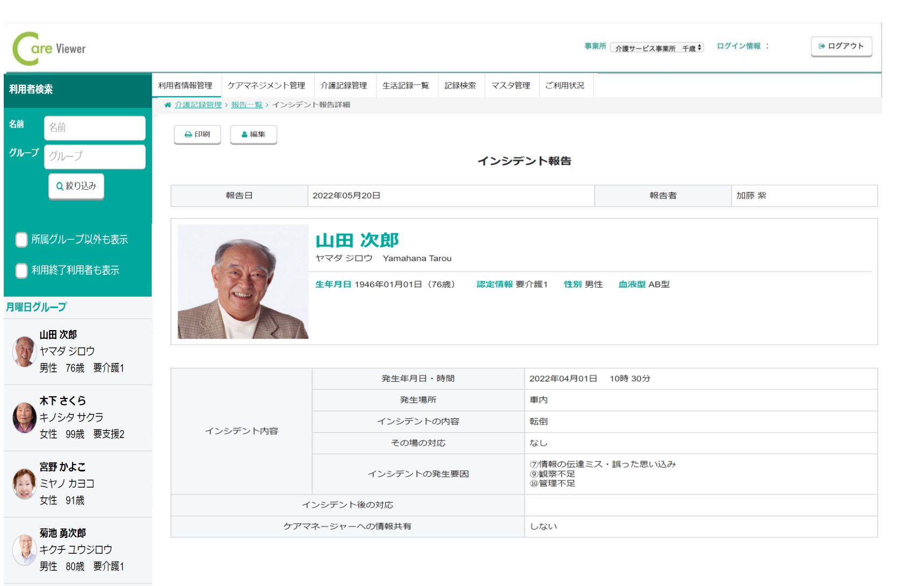Image resolution: width=924 pixels, height=586 pixels.
Task: Click the 印刷 print button
Action: 197,134
